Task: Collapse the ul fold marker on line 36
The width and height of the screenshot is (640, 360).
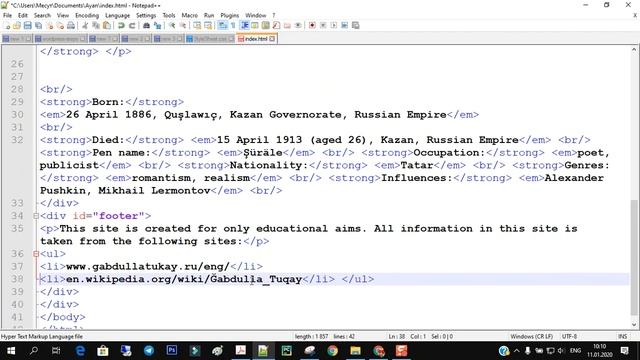Action: point(36,254)
